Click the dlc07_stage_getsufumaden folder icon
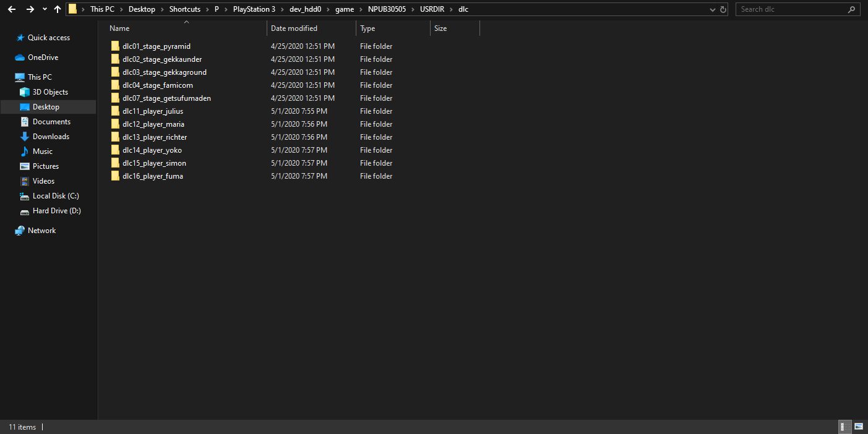The image size is (868, 434). tap(115, 98)
